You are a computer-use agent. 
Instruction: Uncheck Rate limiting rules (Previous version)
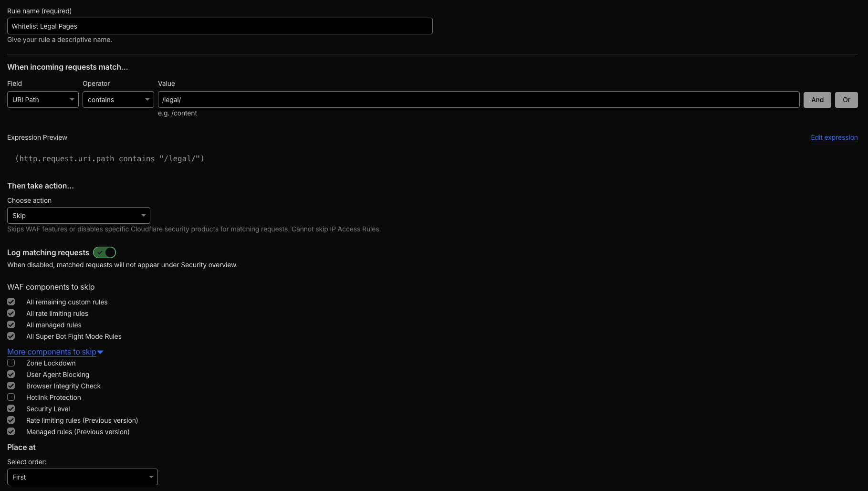[x=11, y=420]
